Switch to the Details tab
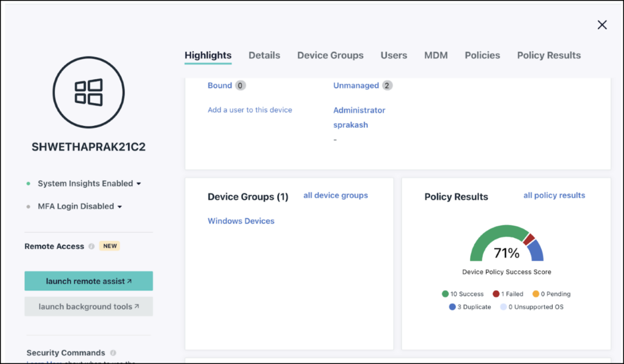This screenshot has width=624, height=364. pos(264,55)
